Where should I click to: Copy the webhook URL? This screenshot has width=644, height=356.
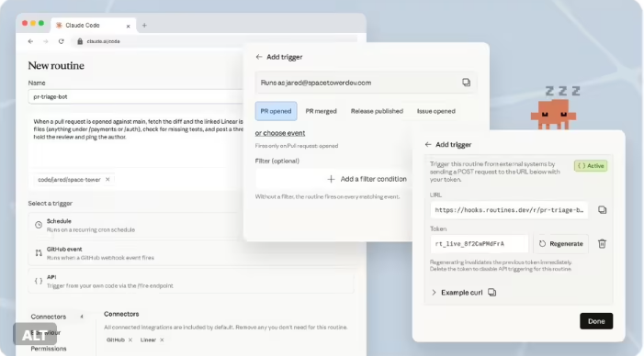pos(602,210)
